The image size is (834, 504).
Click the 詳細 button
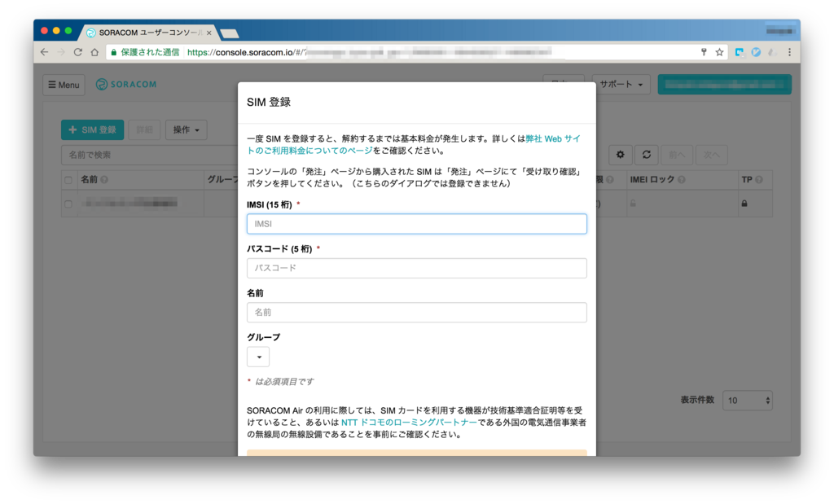(x=144, y=129)
